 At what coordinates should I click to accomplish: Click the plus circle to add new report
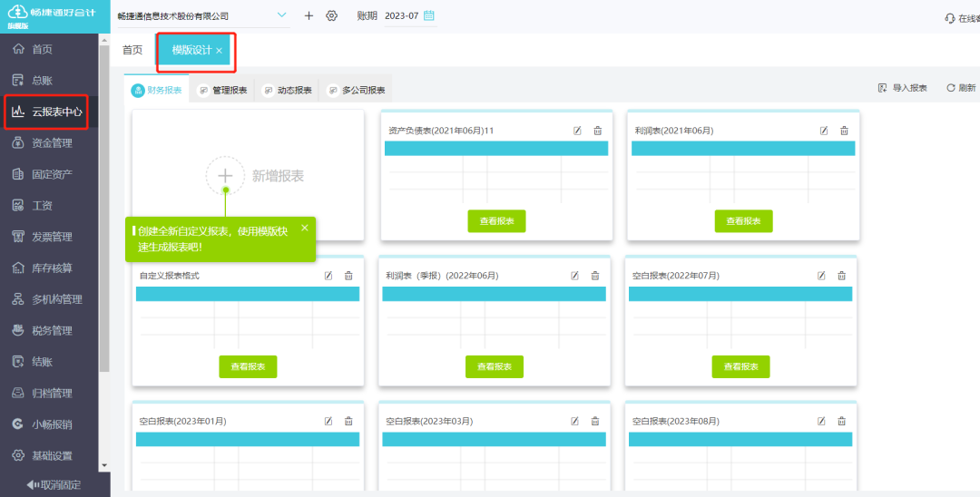(225, 176)
